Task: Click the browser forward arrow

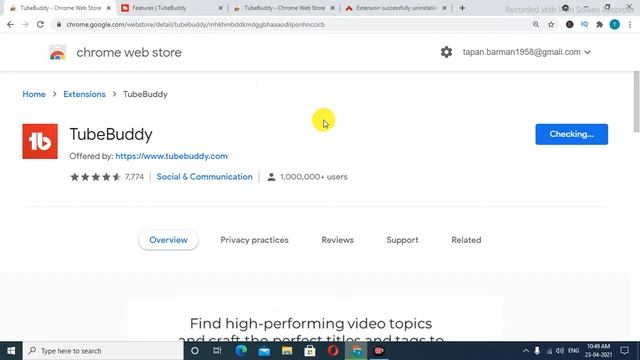Action: pyautogui.click(x=25, y=24)
